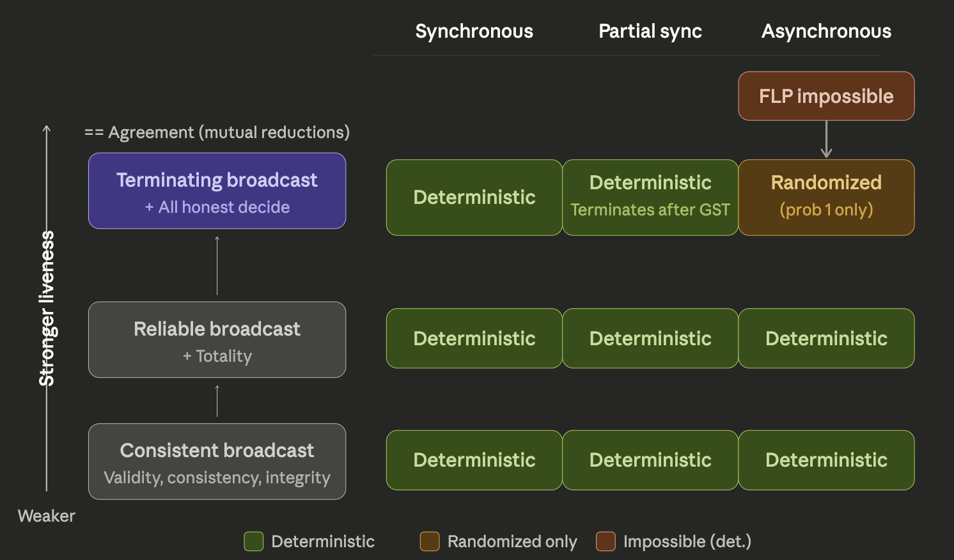Viewport: 954px width, 560px height.
Task: Click the Consistent broadcast box
Action: (217, 461)
